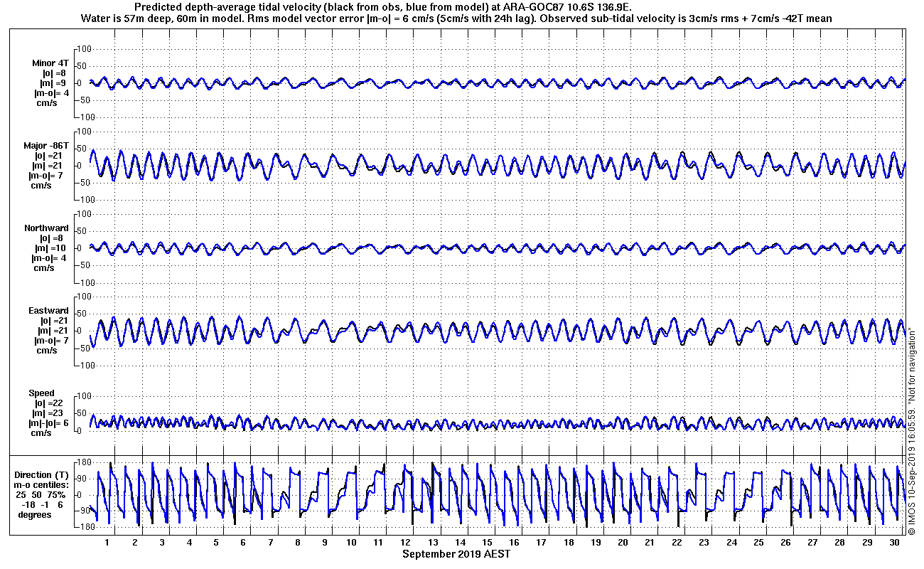
Task: Select the 'Eastward' panel label
Action: pyautogui.click(x=48, y=311)
